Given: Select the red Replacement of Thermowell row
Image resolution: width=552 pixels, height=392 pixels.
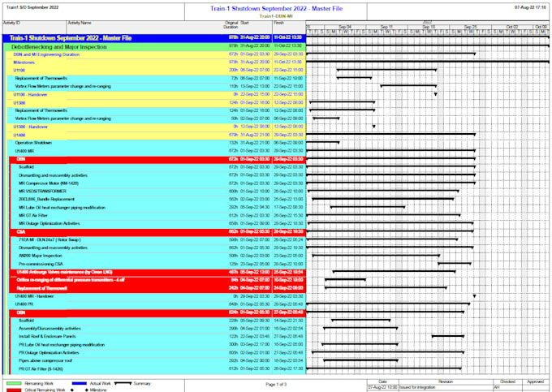Looking at the screenshot, I should click(x=157, y=288).
